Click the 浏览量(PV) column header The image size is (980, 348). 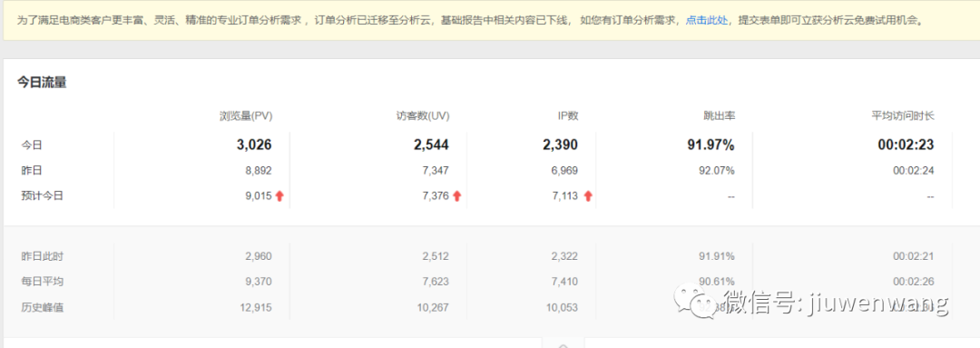246,115
